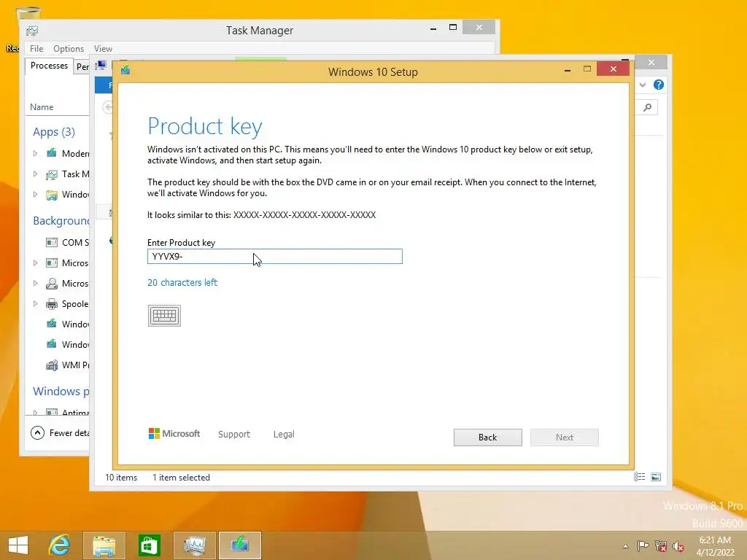The image size is (747, 560).
Task: Expand the Windows Explorer row in Task Manager
Action: [35, 194]
